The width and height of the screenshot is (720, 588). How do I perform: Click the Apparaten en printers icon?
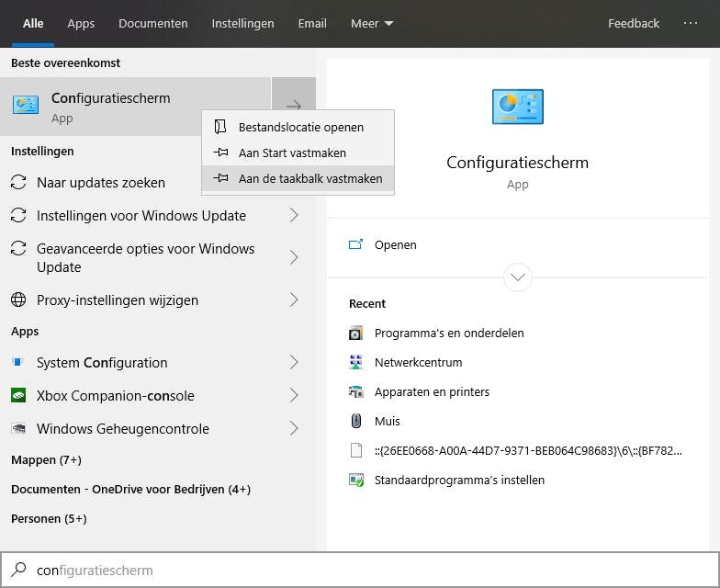(x=356, y=391)
